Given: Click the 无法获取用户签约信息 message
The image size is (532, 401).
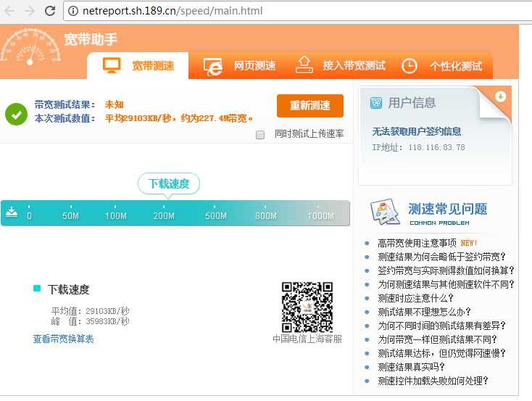Looking at the screenshot, I should 417,131.
